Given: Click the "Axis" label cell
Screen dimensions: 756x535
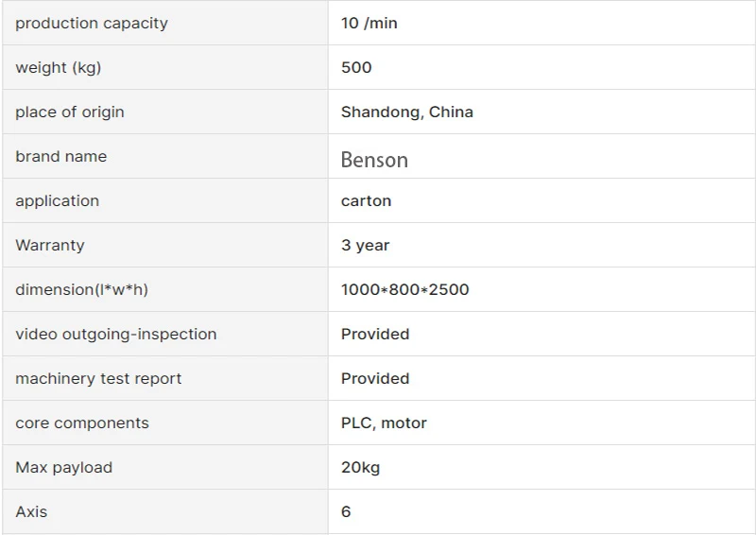Looking at the screenshot, I should point(31,511).
